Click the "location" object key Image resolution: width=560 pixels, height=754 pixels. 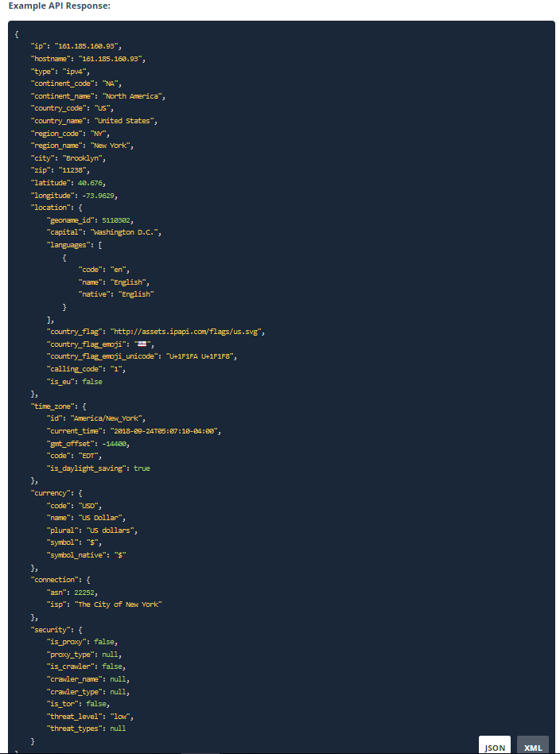51,208
